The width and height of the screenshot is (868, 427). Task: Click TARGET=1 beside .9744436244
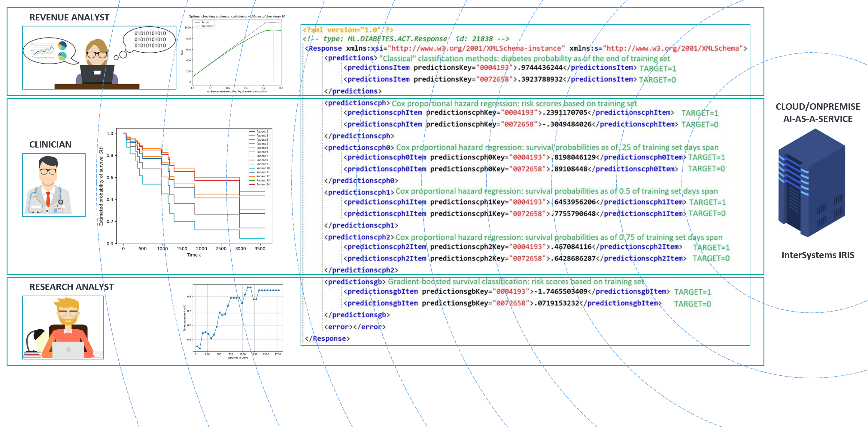[658, 69]
